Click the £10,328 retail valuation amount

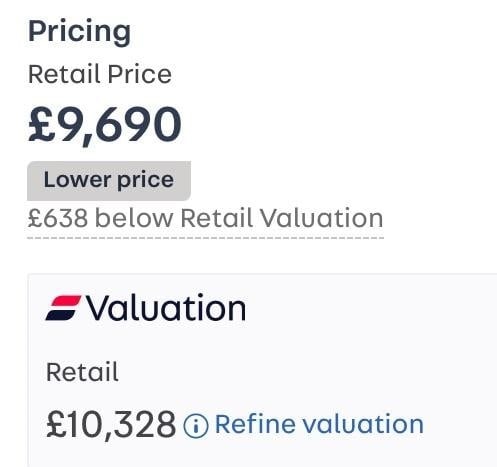pos(111,425)
